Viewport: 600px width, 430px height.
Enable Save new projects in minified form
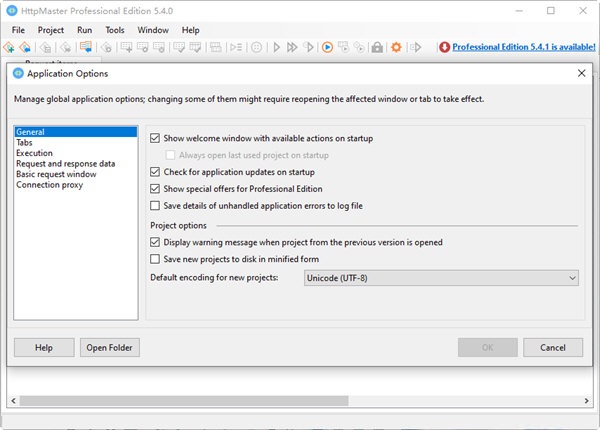pyautogui.click(x=154, y=259)
